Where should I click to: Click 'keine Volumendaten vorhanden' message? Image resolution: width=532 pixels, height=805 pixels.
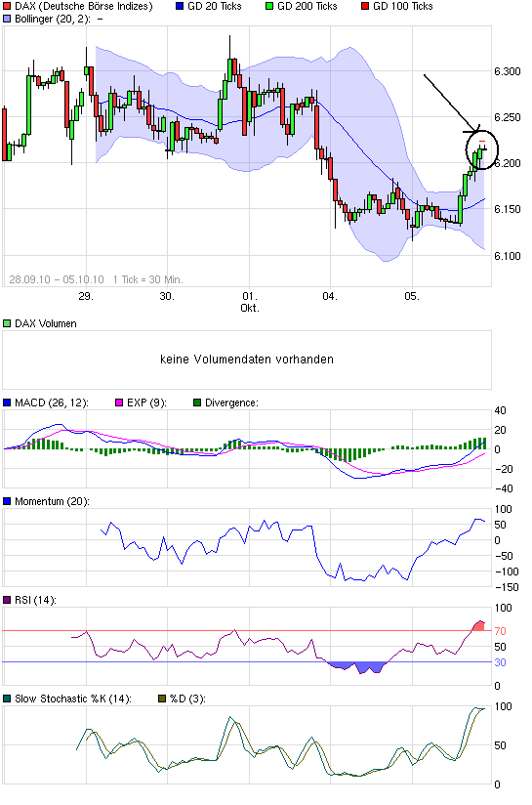click(x=247, y=360)
